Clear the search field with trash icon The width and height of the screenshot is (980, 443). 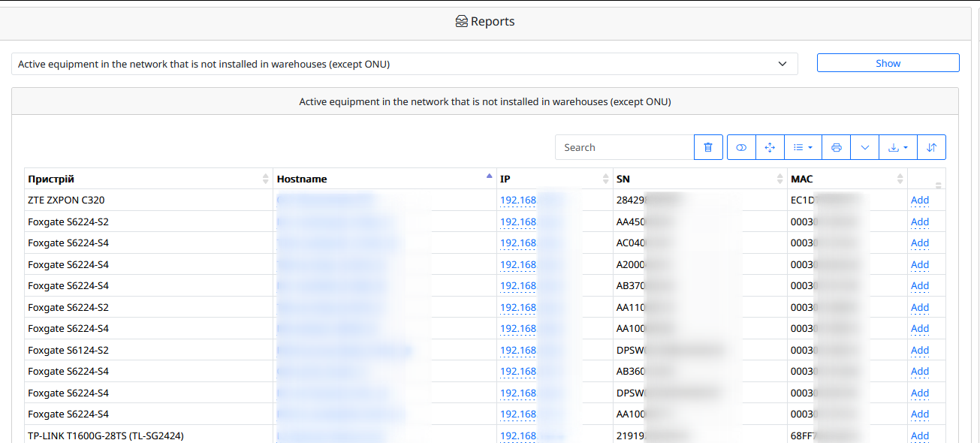708,147
